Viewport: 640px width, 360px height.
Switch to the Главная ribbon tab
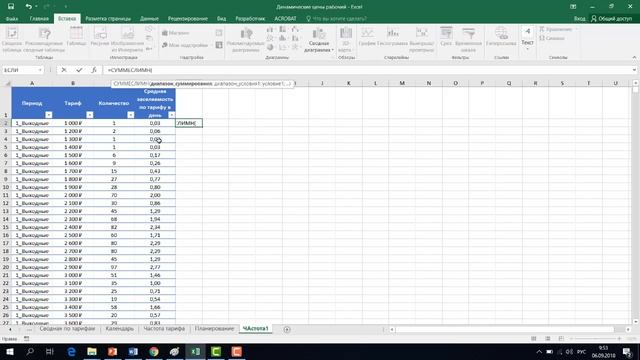(x=39, y=19)
